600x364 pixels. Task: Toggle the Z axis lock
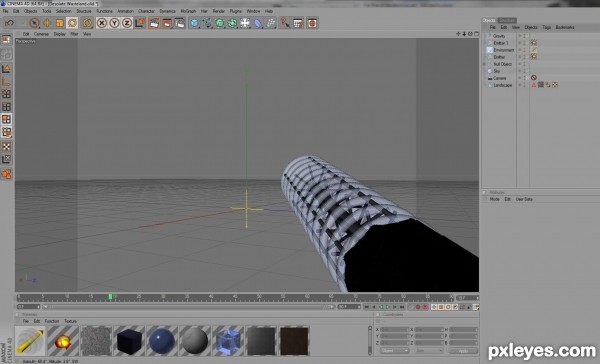(127, 23)
